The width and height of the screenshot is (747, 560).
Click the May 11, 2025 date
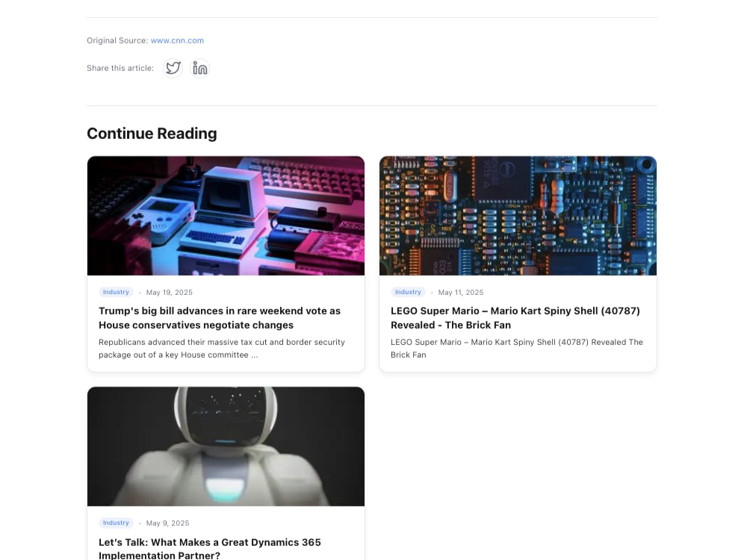click(x=461, y=293)
